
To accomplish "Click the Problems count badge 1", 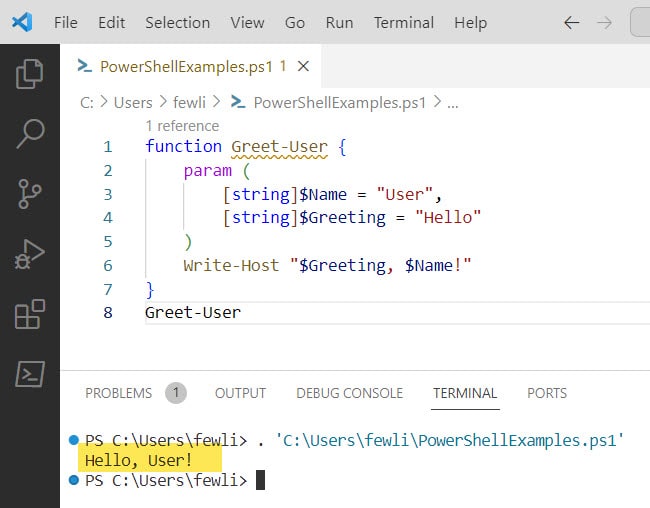I will pyautogui.click(x=176, y=393).
